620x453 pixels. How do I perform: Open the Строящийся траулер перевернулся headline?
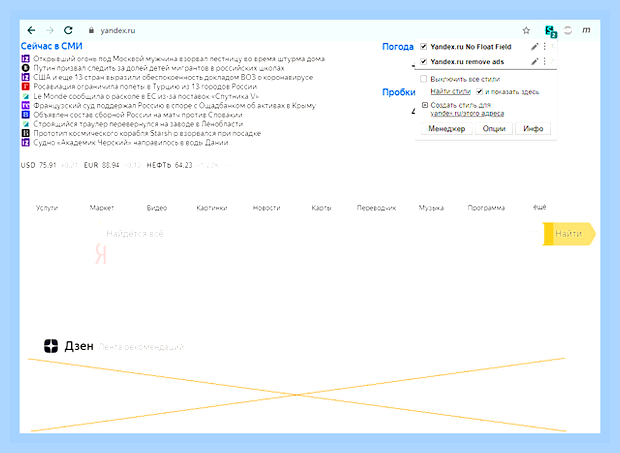tap(138, 124)
